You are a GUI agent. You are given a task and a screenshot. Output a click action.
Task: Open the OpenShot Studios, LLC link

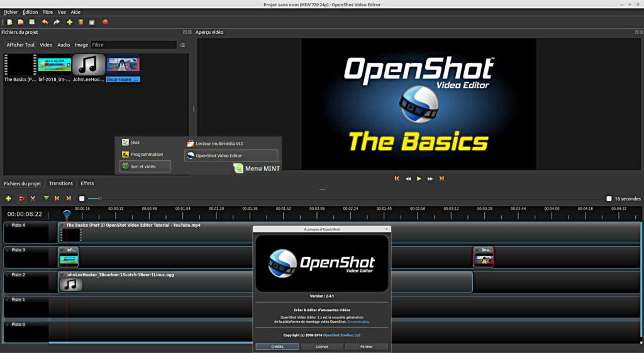[x=341, y=335]
